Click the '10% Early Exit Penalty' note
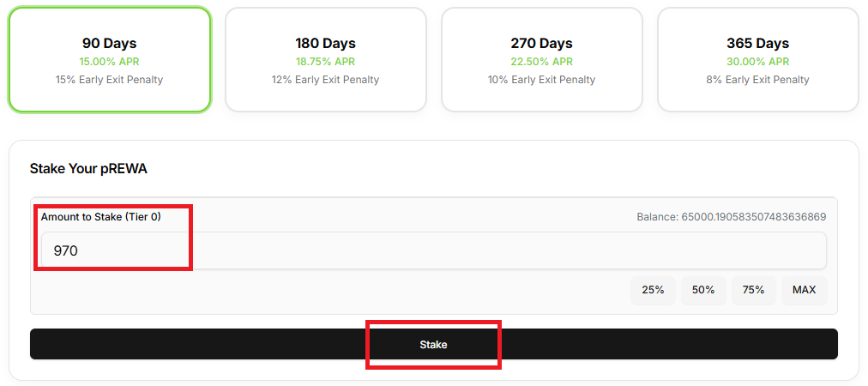This screenshot has height=386, width=868. (541, 80)
